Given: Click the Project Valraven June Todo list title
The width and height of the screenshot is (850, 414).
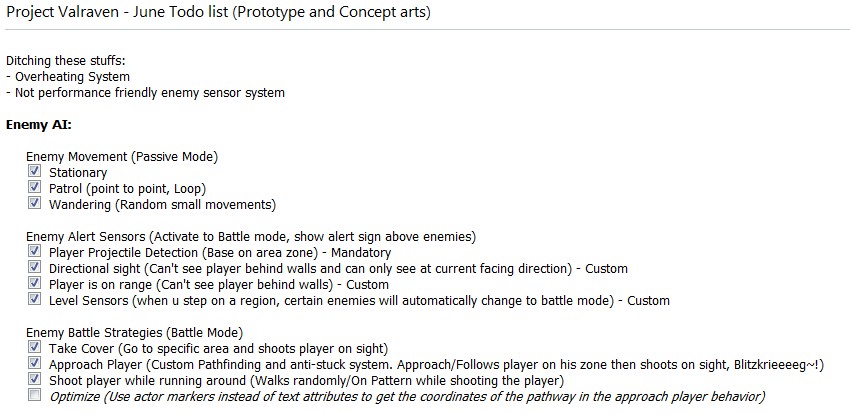Looking at the screenshot, I should click(219, 13).
